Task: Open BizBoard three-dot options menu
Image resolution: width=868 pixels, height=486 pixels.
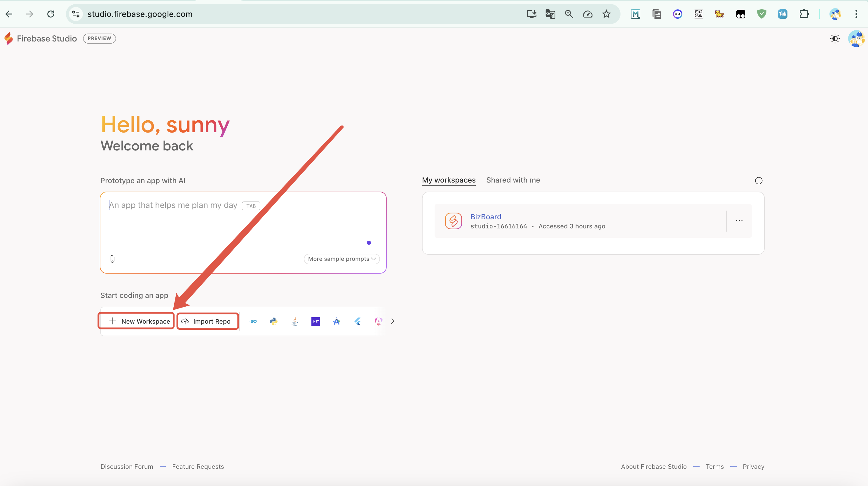Action: [739, 221]
